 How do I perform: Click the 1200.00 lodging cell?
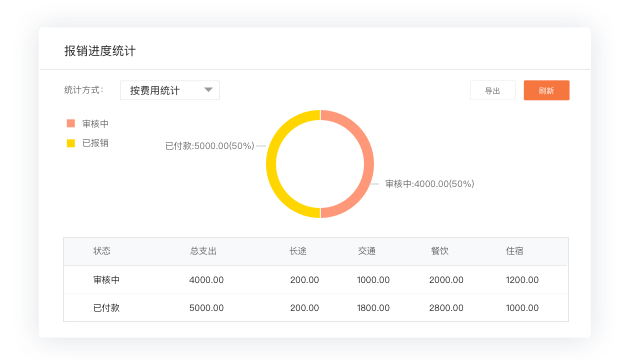click(x=522, y=280)
